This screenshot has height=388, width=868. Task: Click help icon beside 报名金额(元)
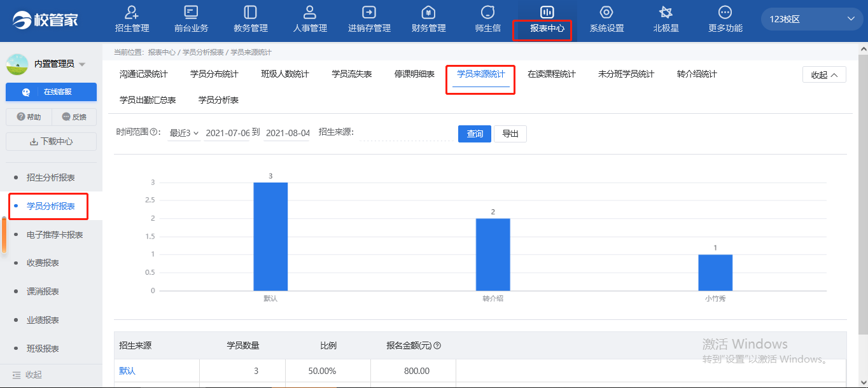[x=437, y=346]
